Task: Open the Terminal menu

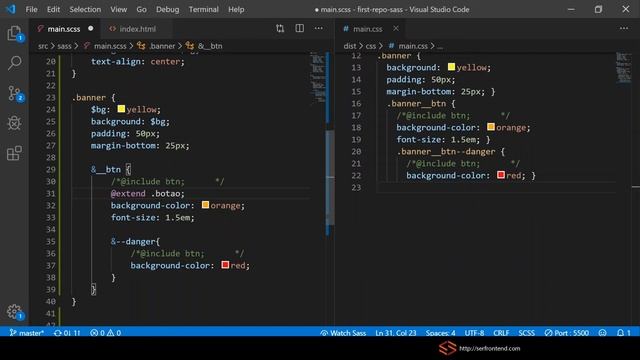Action: pyautogui.click(x=203, y=9)
